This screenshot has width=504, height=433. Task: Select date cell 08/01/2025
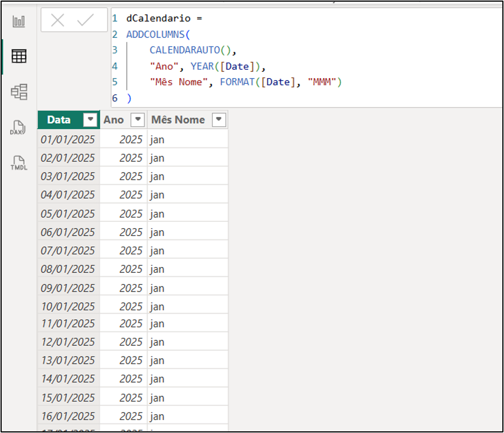[x=69, y=268]
